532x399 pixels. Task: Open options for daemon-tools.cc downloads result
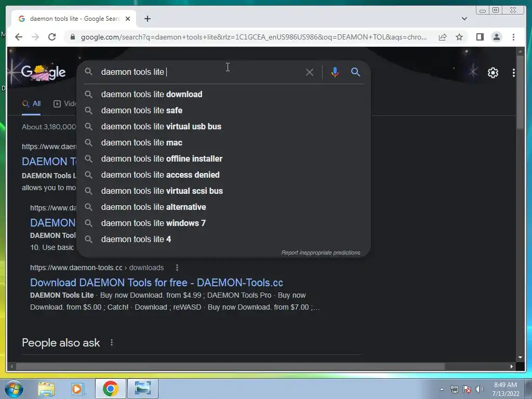(177, 268)
